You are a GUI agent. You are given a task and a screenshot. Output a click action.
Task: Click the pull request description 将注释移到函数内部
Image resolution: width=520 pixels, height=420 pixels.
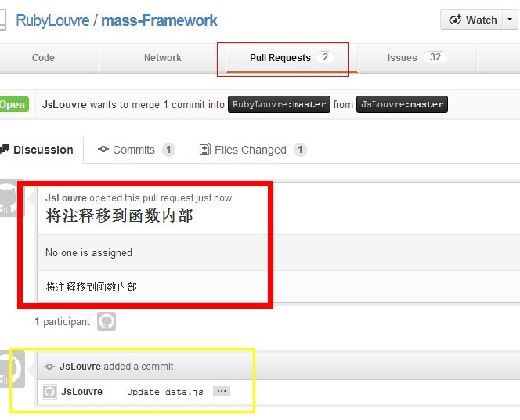coord(91,287)
